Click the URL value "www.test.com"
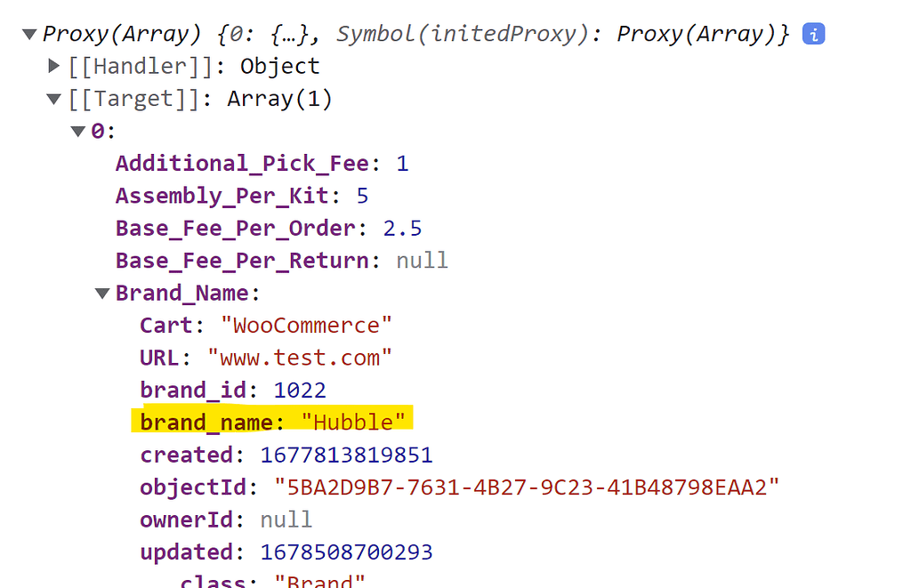Image resolution: width=911 pixels, height=588 pixels. pyautogui.click(x=300, y=358)
